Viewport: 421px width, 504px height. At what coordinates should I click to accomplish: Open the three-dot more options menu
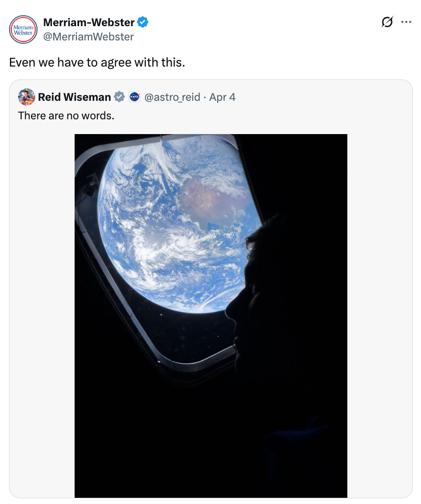[x=406, y=22]
